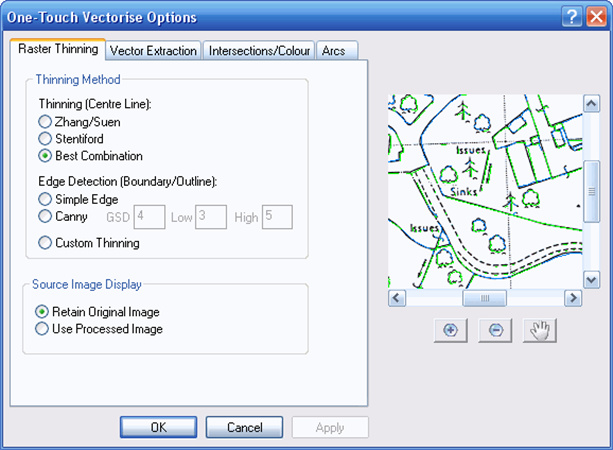Click the help question mark button
Viewport: 613px width, 450px height.
pos(572,17)
